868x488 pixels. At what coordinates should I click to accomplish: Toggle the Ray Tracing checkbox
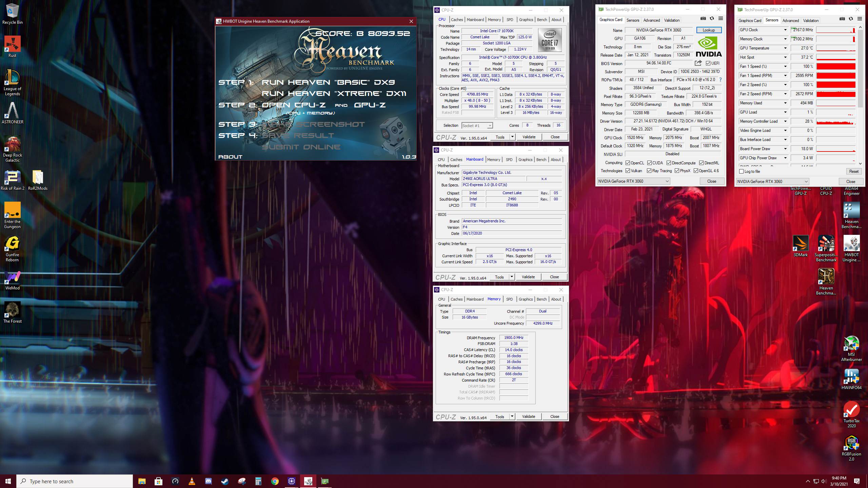click(x=649, y=171)
